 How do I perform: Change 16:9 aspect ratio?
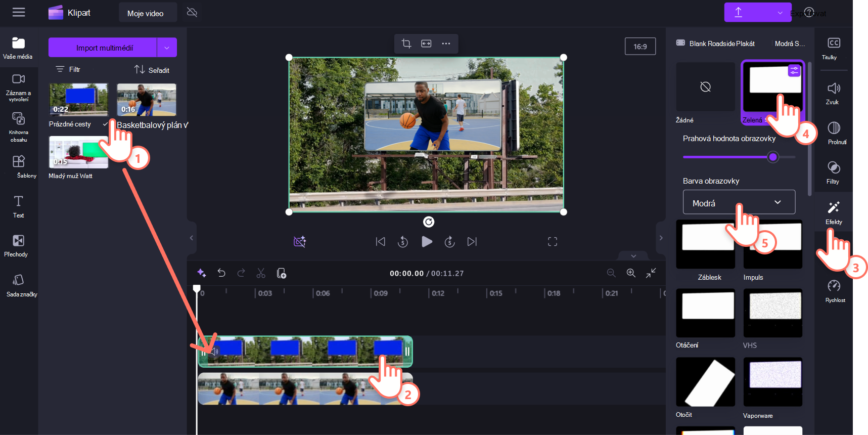coord(640,47)
